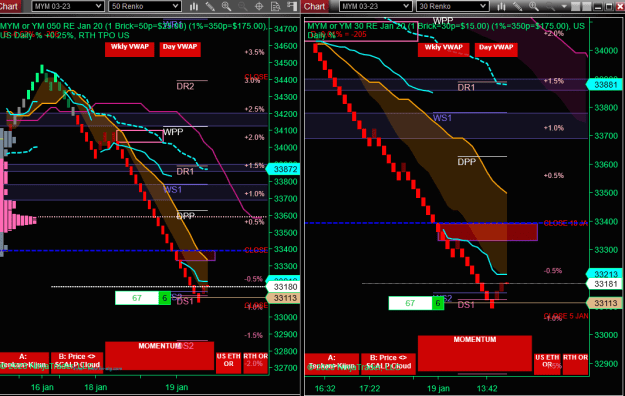
Task: Click first grey square icon in right toolbar
Action: (x=575, y=6)
